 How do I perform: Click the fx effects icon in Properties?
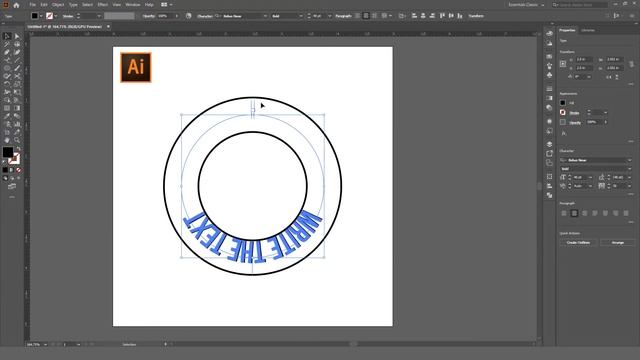(x=564, y=133)
